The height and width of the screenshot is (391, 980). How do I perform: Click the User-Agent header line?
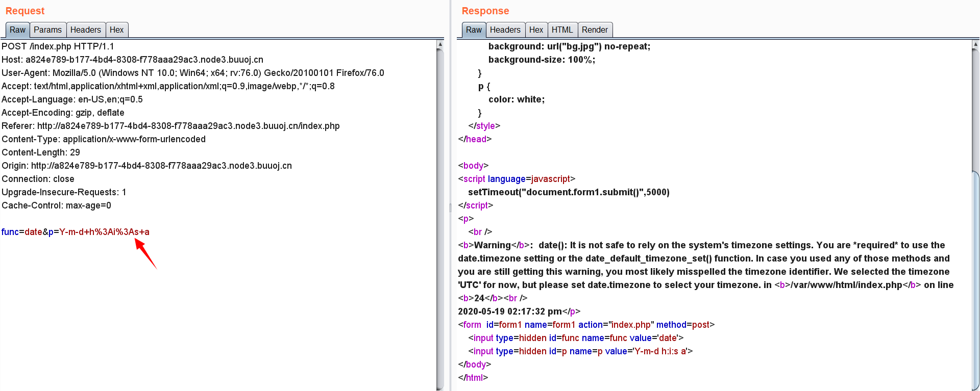pyautogui.click(x=193, y=73)
